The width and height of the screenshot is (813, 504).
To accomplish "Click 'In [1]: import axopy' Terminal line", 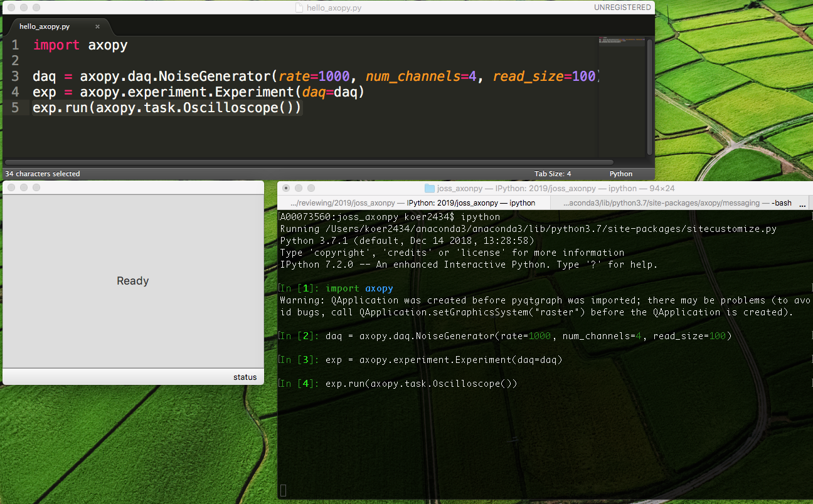I will click(336, 288).
